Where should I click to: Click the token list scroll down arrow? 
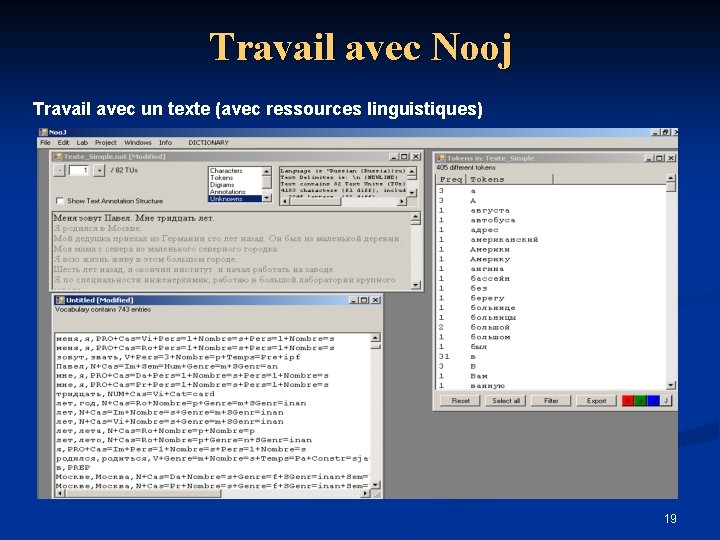coord(671,385)
